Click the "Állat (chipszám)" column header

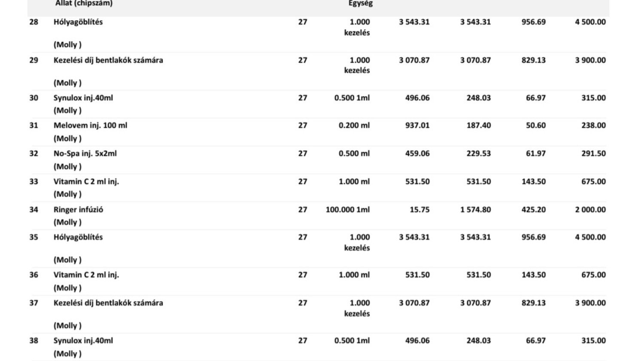point(84,3)
